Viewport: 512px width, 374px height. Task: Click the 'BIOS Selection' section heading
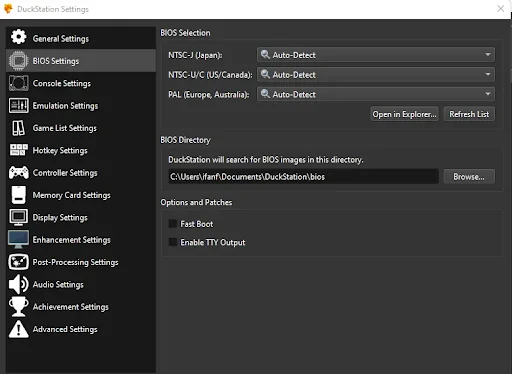click(x=185, y=33)
